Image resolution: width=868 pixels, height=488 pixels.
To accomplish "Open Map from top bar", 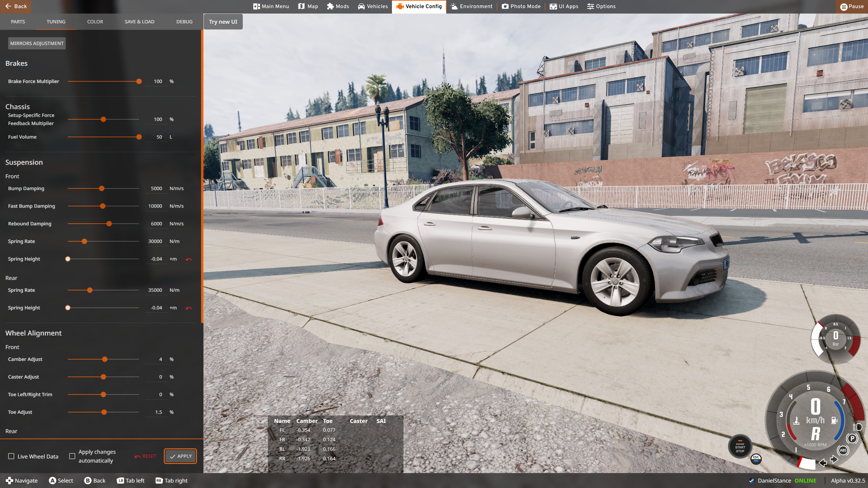I will pyautogui.click(x=308, y=6).
